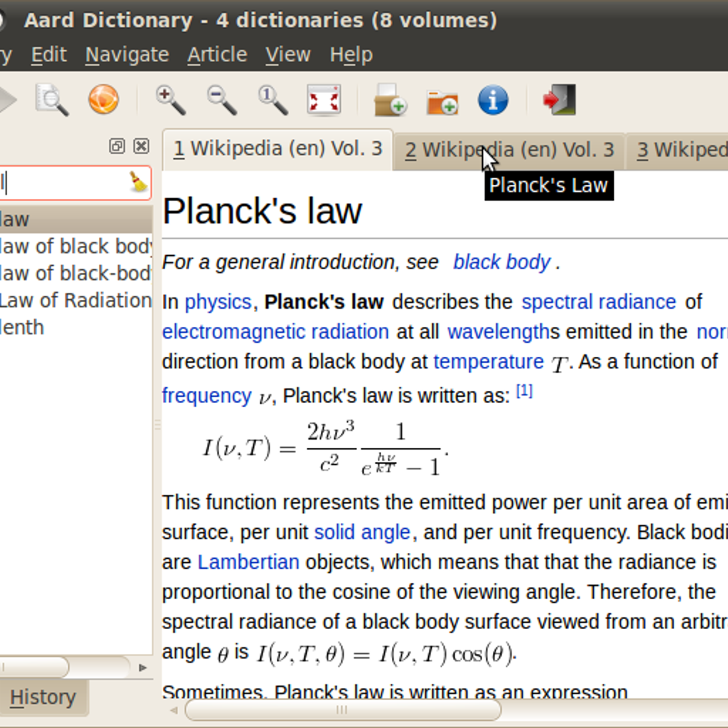Click the article scroll-left arrow
Screen dimensions: 728x728
[174, 710]
